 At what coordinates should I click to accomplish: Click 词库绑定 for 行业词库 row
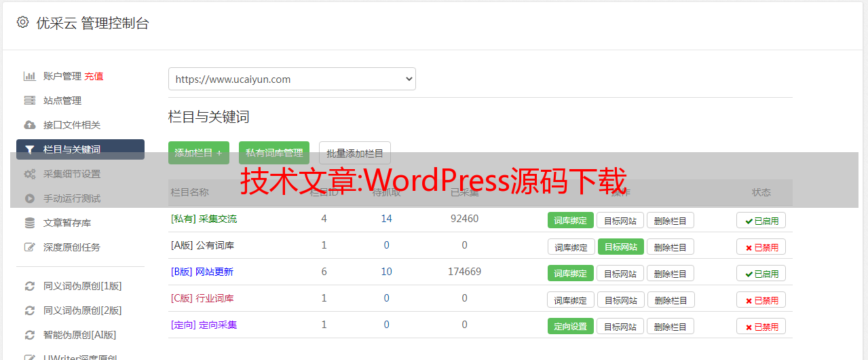click(571, 300)
